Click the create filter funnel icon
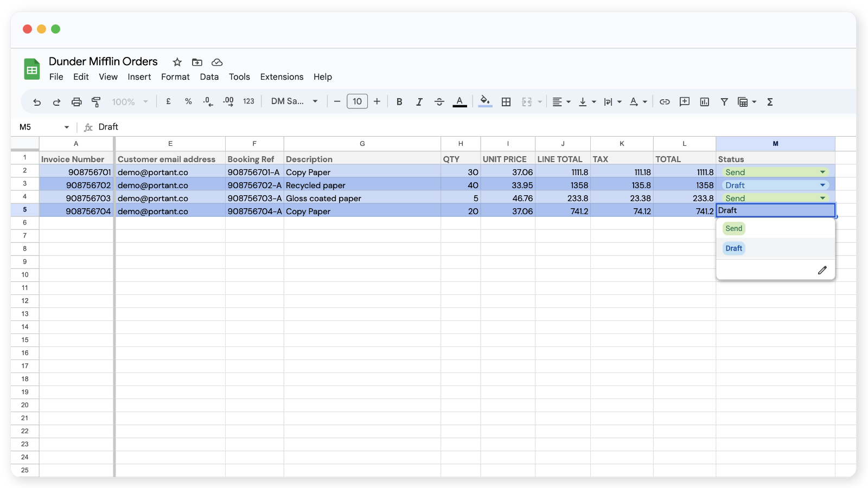Image resolution: width=868 pixels, height=488 pixels. tap(724, 102)
